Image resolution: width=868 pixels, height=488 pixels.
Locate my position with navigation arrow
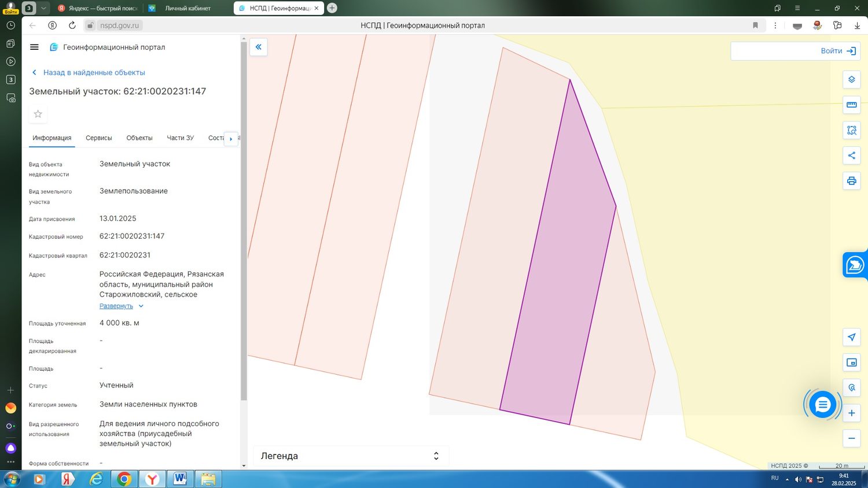(x=851, y=337)
